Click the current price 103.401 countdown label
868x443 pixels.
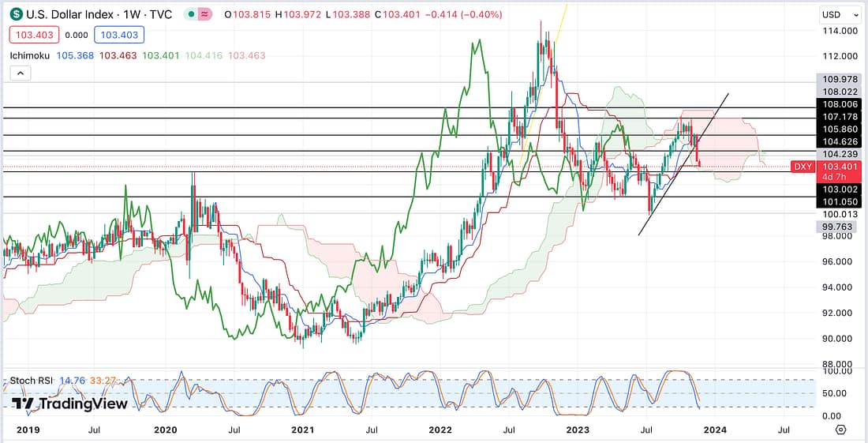[840, 171]
